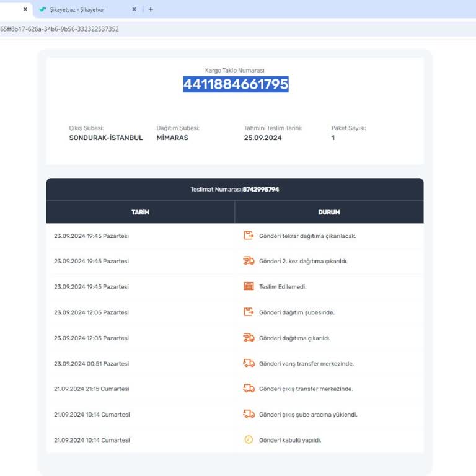
Task: Click the 'Dağıtım Şubesi:' label
Action: click(178, 128)
